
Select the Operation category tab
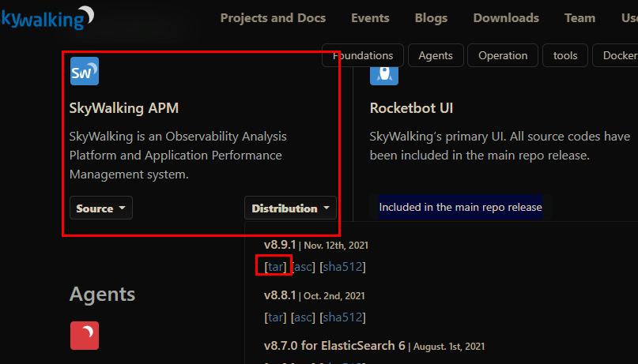click(x=503, y=55)
